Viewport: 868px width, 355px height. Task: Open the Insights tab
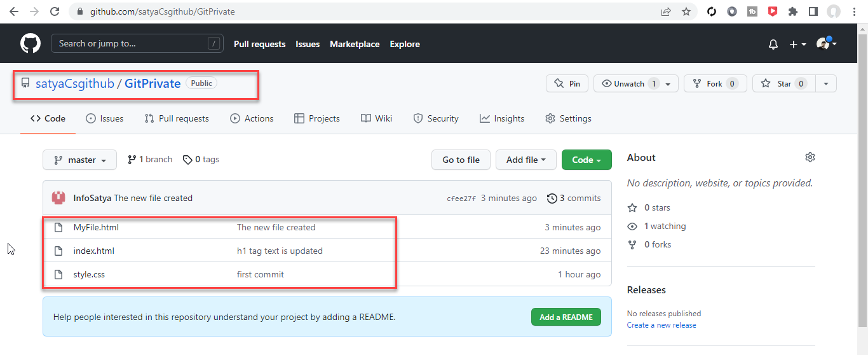click(502, 118)
